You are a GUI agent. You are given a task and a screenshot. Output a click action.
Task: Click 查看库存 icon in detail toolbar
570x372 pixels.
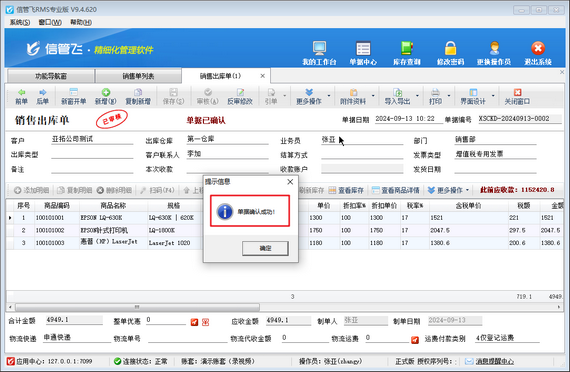332,190
